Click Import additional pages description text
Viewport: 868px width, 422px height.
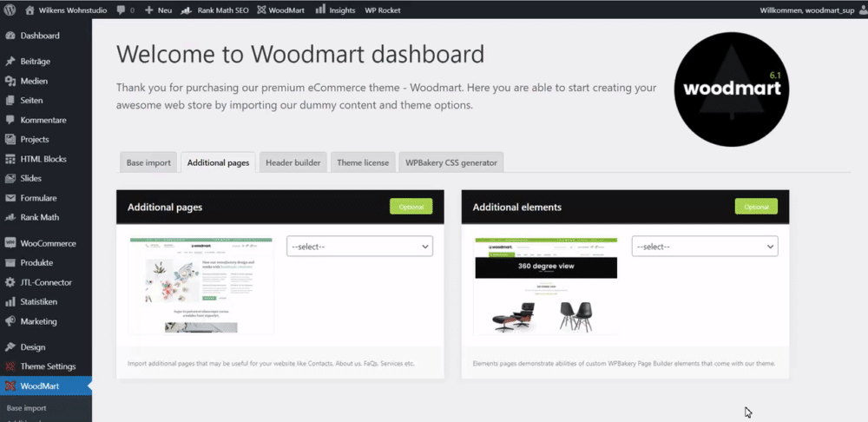pyautogui.click(x=271, y=364)
